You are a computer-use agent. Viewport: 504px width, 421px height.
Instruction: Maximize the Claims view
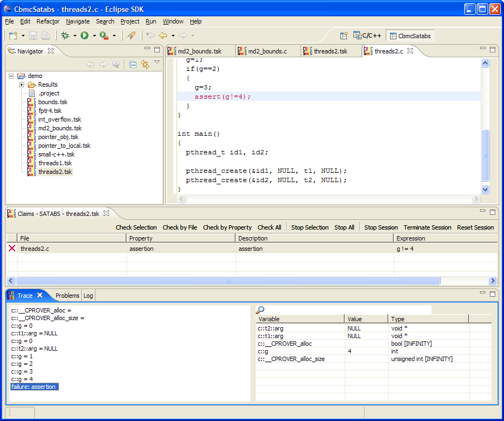coord(493,212)
